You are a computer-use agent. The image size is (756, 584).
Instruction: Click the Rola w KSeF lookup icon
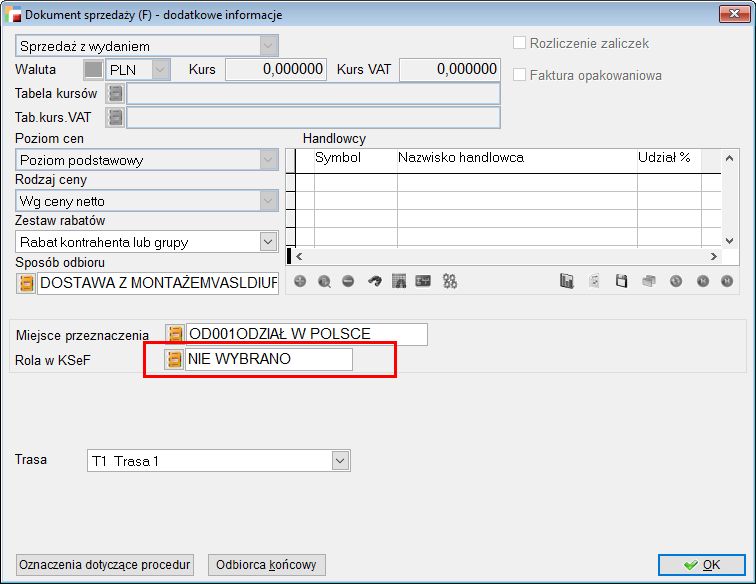[175, 359]
